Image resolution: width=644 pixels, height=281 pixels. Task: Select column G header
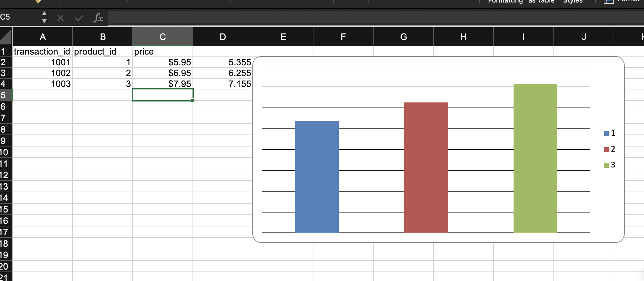click(403, 37)
